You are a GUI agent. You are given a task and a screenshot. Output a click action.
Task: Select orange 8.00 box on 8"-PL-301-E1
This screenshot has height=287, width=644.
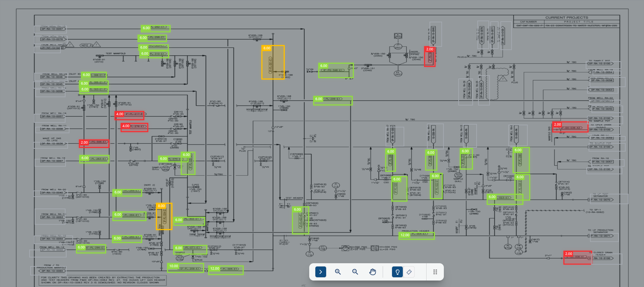(x=273, y=62)
